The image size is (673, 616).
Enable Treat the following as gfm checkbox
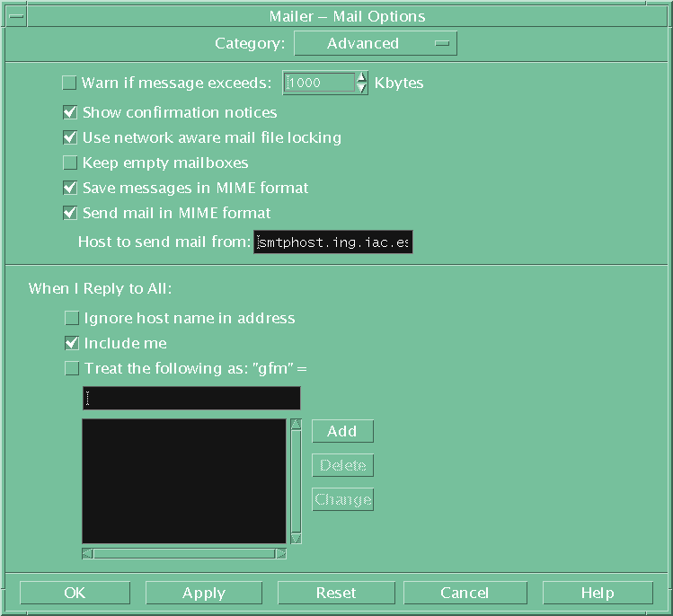tap(72, 368)
